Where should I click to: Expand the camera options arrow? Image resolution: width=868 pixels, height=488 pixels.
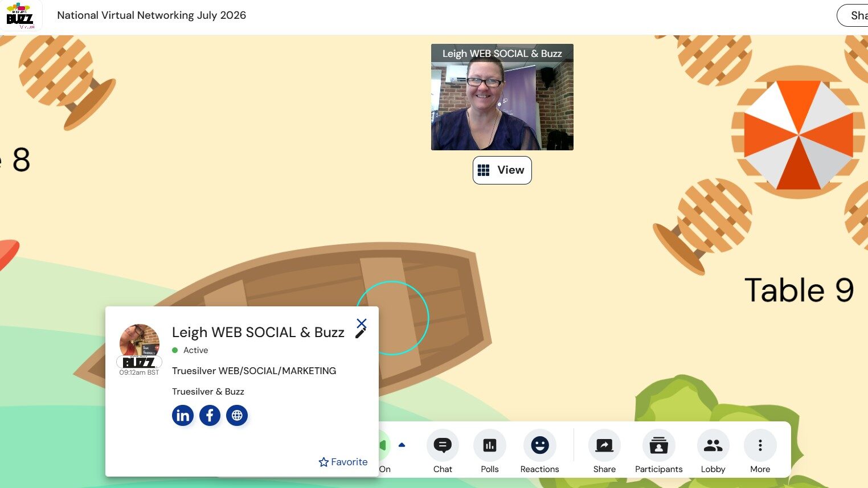point(402,445)
